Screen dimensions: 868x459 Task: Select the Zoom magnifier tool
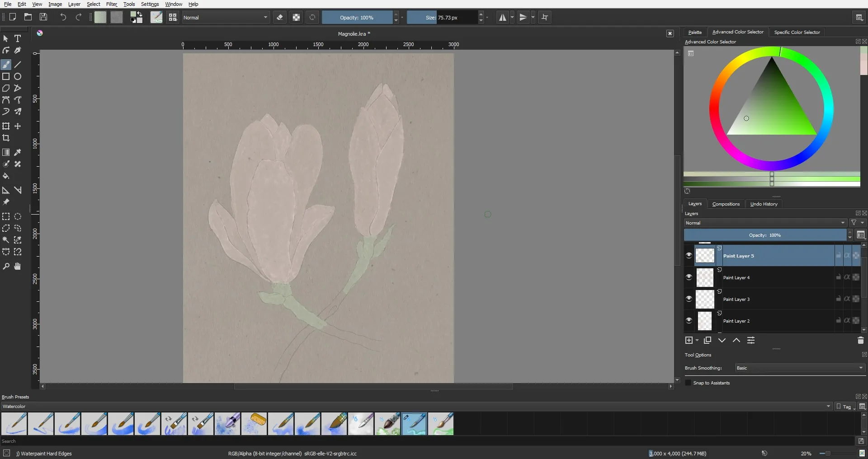6,267
